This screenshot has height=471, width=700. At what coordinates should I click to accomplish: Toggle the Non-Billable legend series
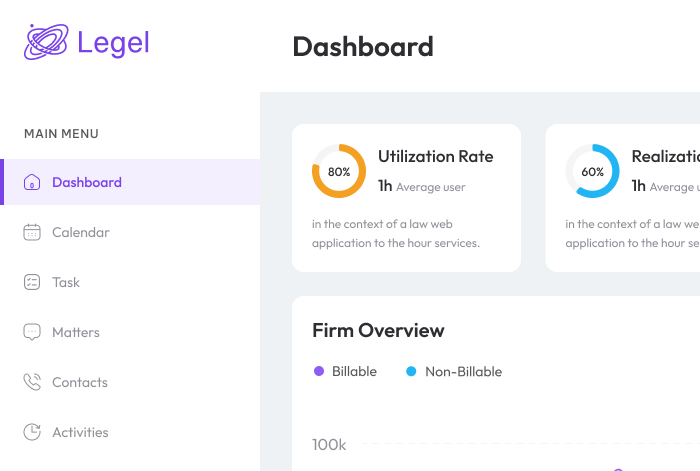[x=463, y=371]
